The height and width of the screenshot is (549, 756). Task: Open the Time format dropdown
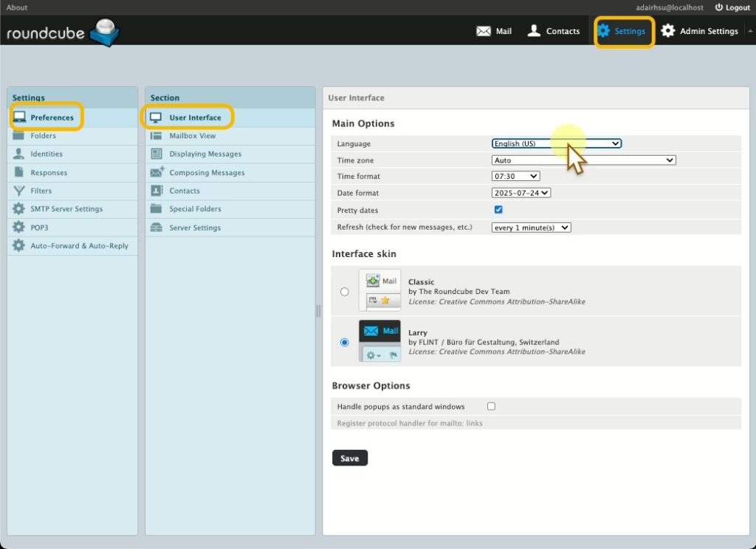pos(515,176)
